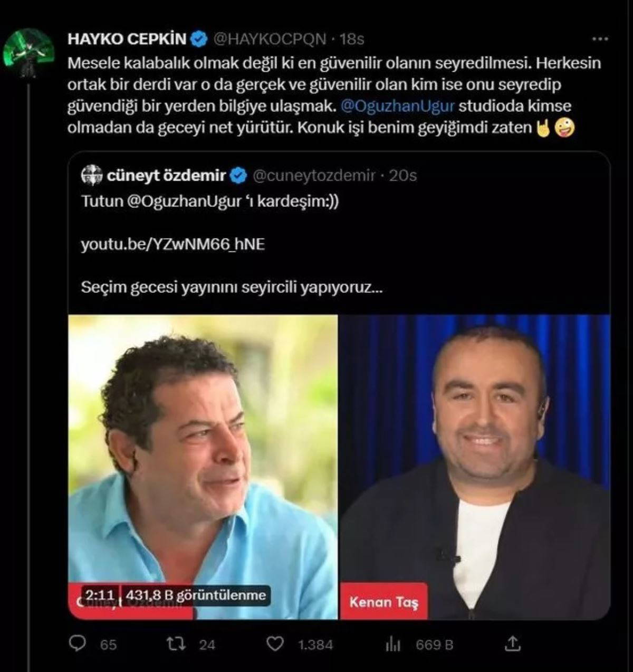Open cüneyt özdemir's small avatar
The height and width of the screenshot is (672, 633).
tap(92, 175)
